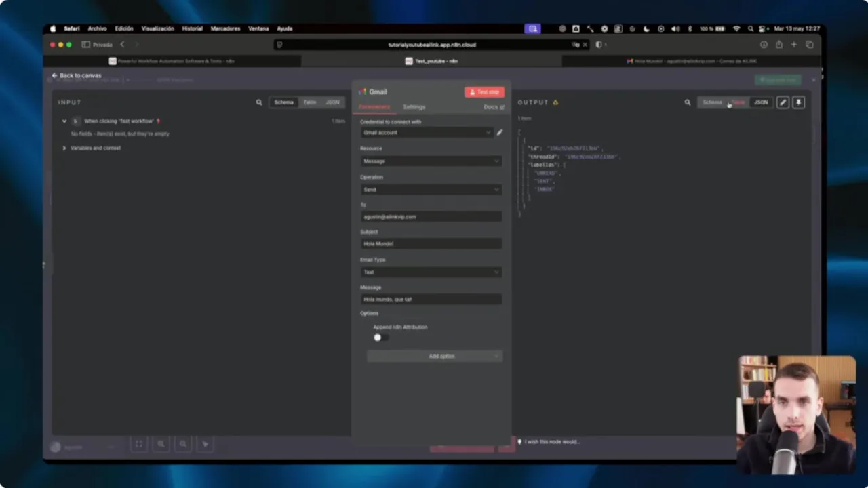The width and height of the screenshot is (868, 488).
Task: Go back in Safari history
Action: click(x=122, y=45)
